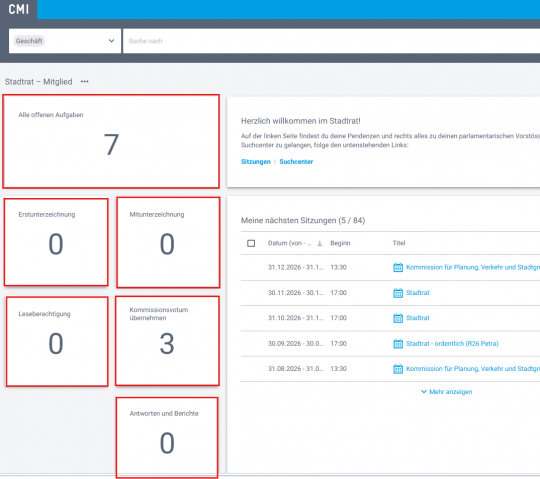
Task: Click the 'Stadtrat – Mitglied' dashboard title
Action: point(39,82)
